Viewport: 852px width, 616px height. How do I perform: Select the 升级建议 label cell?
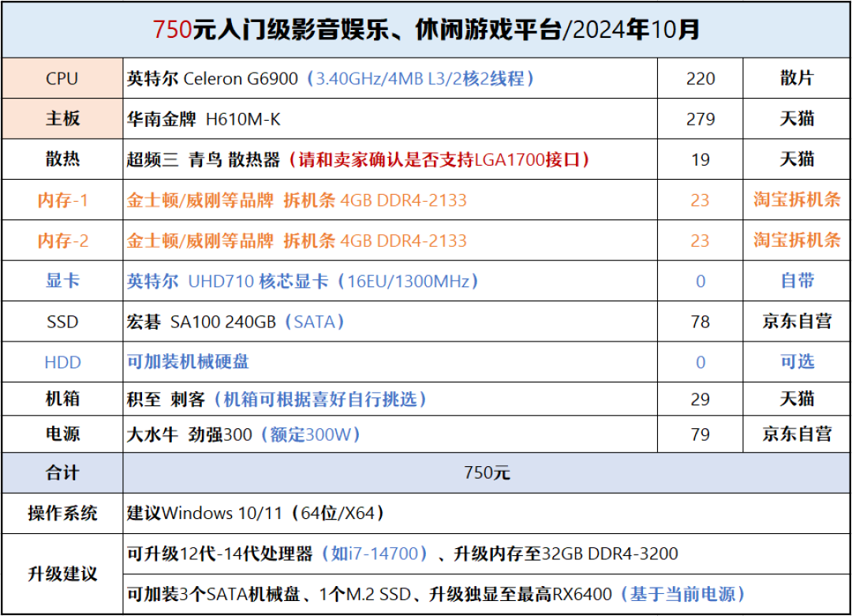tap(62, 573)
